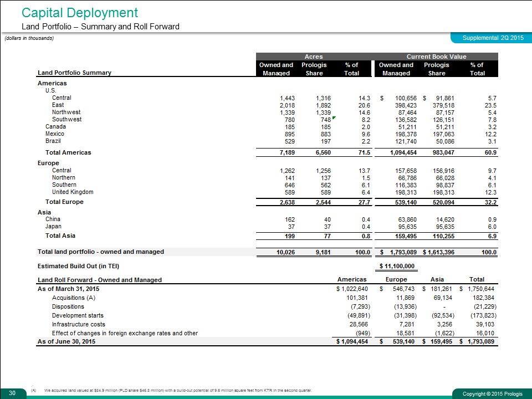Select the 16,010 foreign exchange total
This screenshot has width=532, height=399.
[x=485, y=333]
